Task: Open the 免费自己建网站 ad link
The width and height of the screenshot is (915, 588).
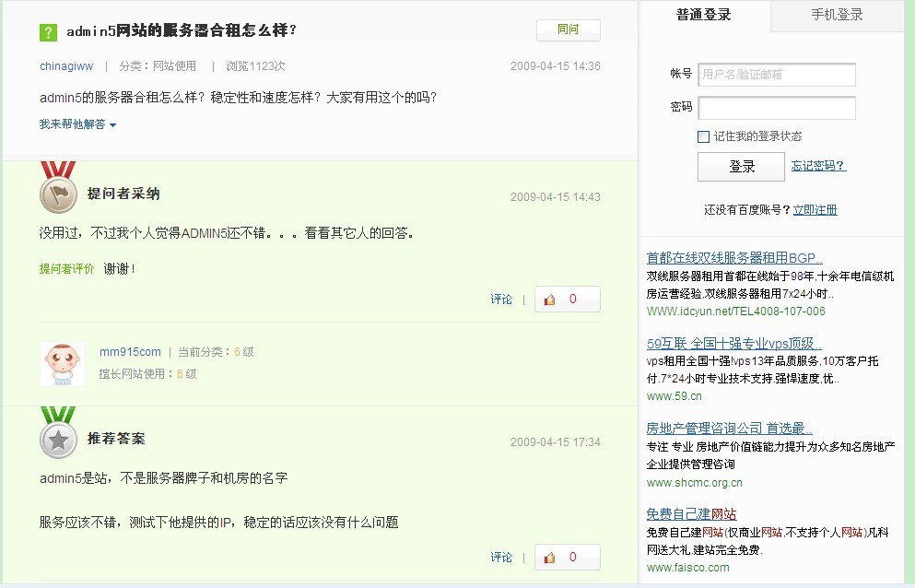Action: tap(691, 514)
